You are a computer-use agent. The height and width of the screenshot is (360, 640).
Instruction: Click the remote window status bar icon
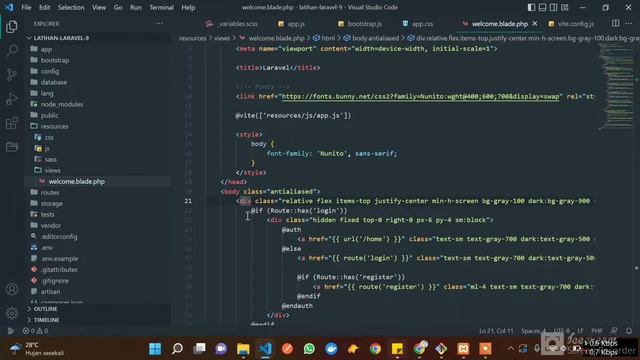(11, 331)
